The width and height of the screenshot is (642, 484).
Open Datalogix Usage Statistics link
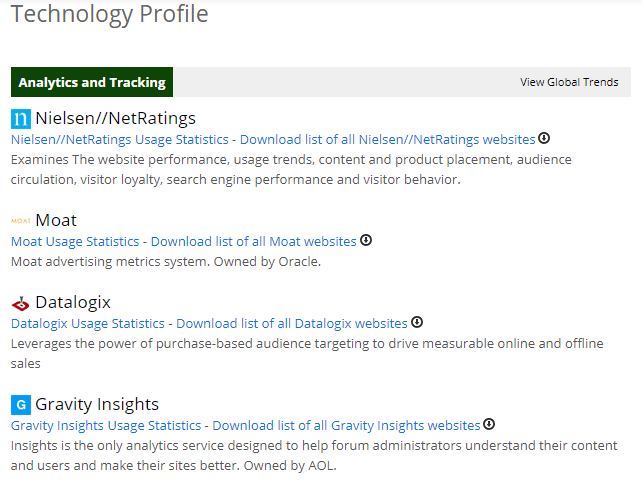pos(88,323)
